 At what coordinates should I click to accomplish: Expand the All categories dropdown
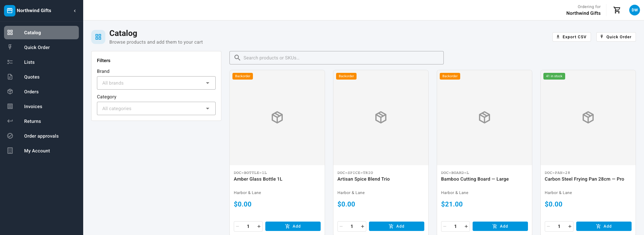coord(156,108)
